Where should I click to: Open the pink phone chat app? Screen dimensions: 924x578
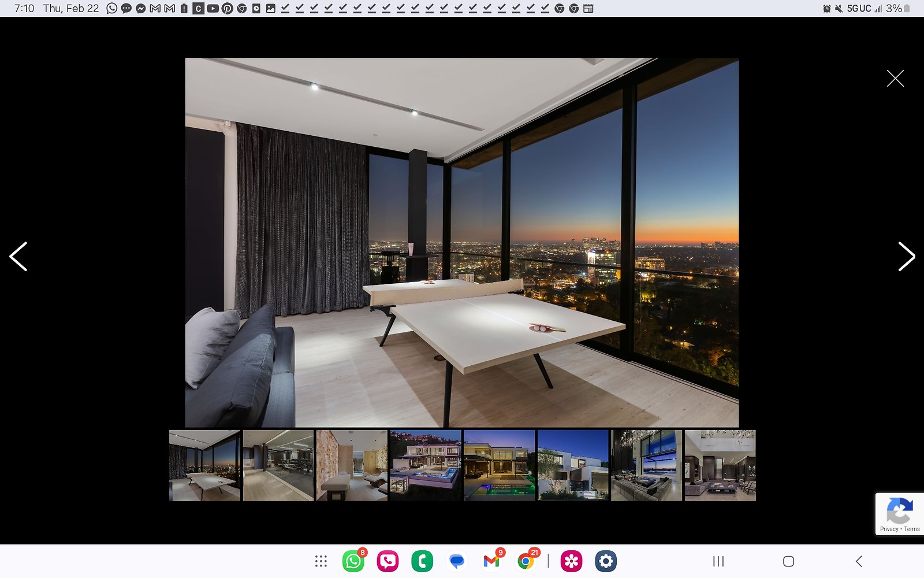(388, 561)
